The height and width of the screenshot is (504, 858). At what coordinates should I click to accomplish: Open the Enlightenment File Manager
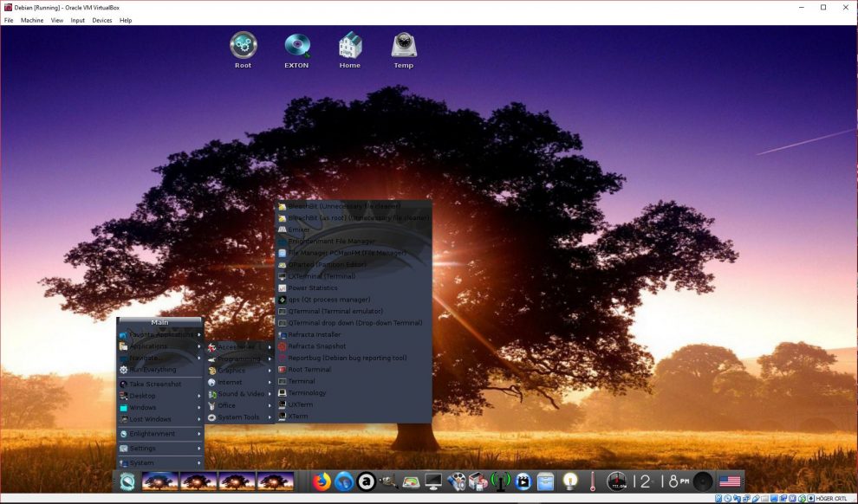(332, 241)
